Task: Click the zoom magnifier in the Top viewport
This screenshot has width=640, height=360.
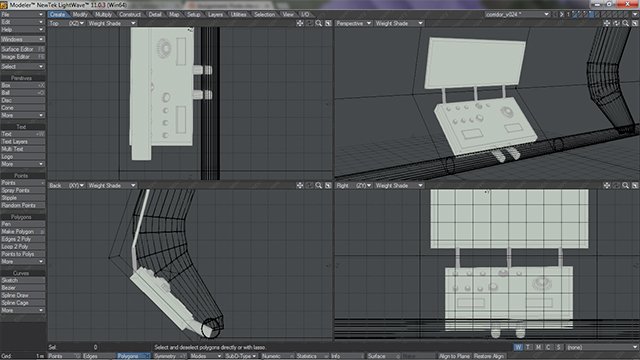Action: point(319,23)
